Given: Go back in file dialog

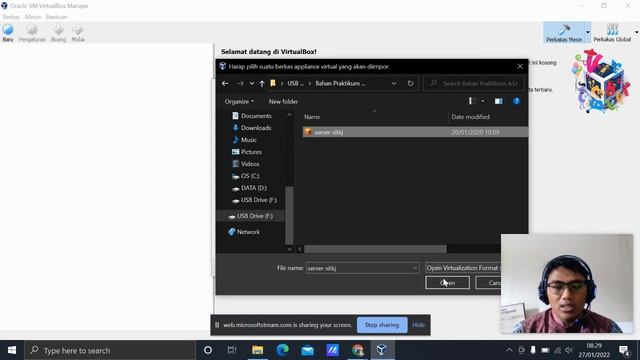Looking at the screenshot, I should pyautogui.click(x=225, y=83).
